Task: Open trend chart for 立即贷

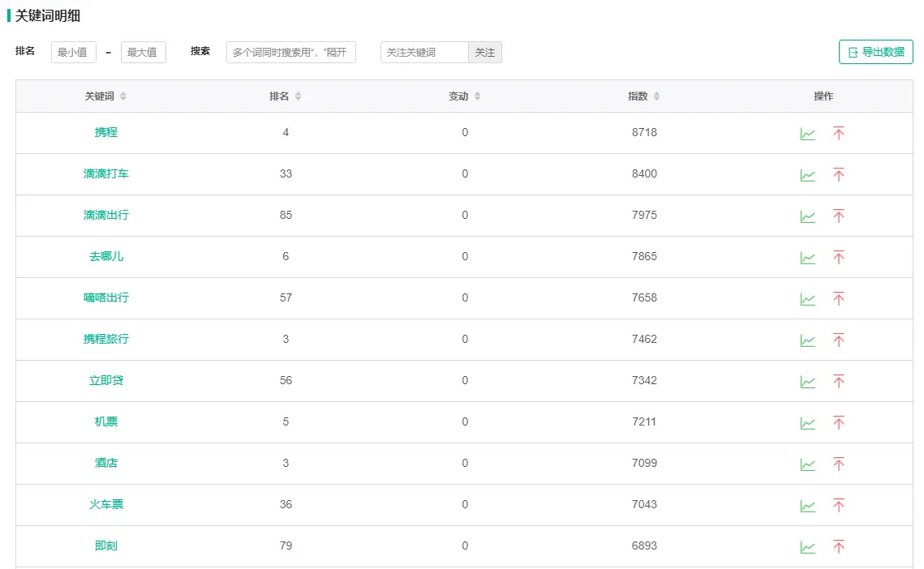Action: coord(807,382)
